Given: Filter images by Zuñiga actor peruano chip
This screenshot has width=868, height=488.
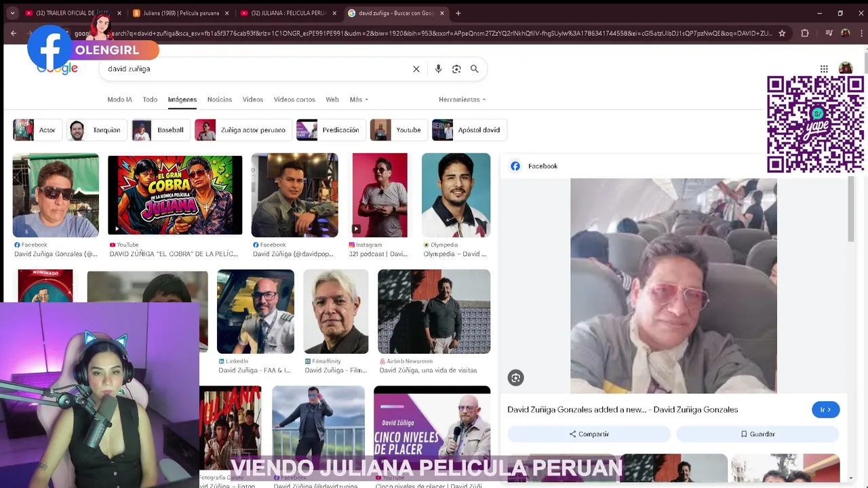Looking at the screenshot, I should (243, 130).
